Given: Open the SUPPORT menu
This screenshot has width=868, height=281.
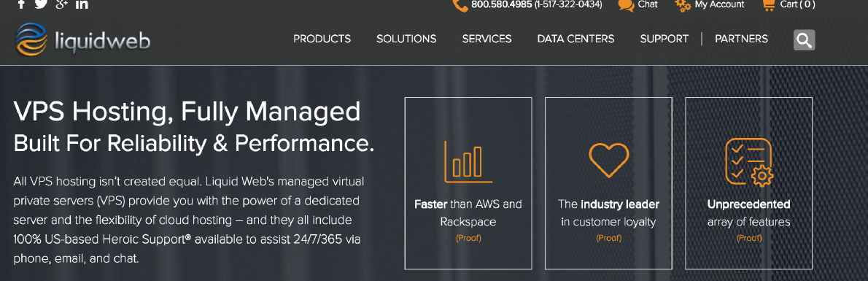Looking at the screenshot, I should click(664, 39).
